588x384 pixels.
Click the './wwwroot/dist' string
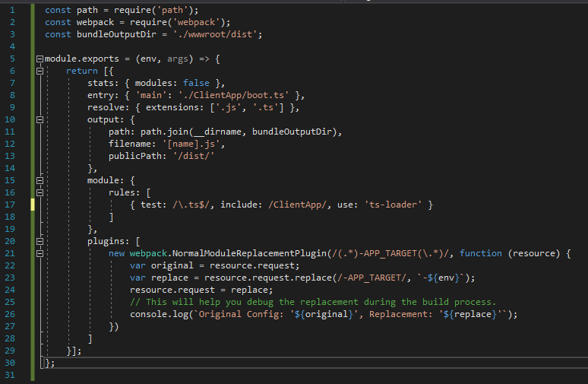[215, 34]
